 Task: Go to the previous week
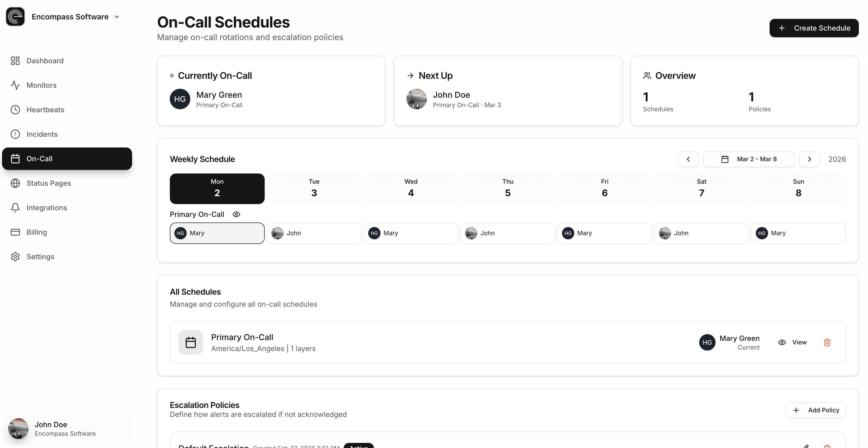click(x=688, y=159)
